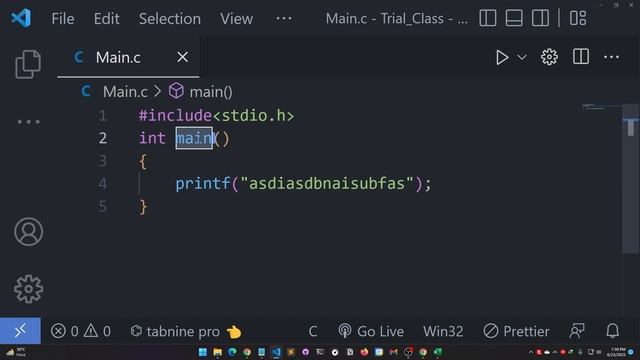Show hidden system tray icons chevron

531,352
